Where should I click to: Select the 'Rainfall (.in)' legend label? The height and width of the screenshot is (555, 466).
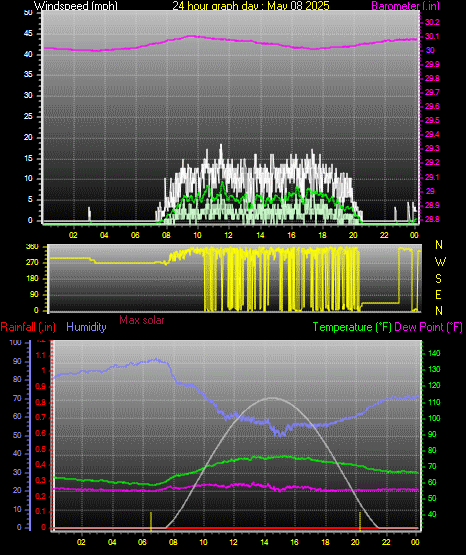point(28,327)
